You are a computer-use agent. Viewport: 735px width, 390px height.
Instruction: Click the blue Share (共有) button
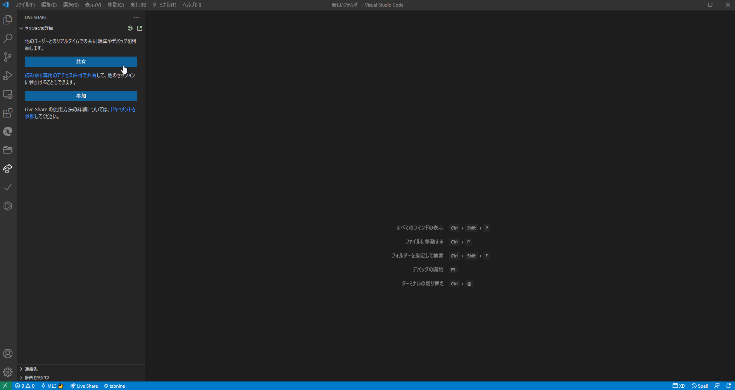click(x=81, y=61)
